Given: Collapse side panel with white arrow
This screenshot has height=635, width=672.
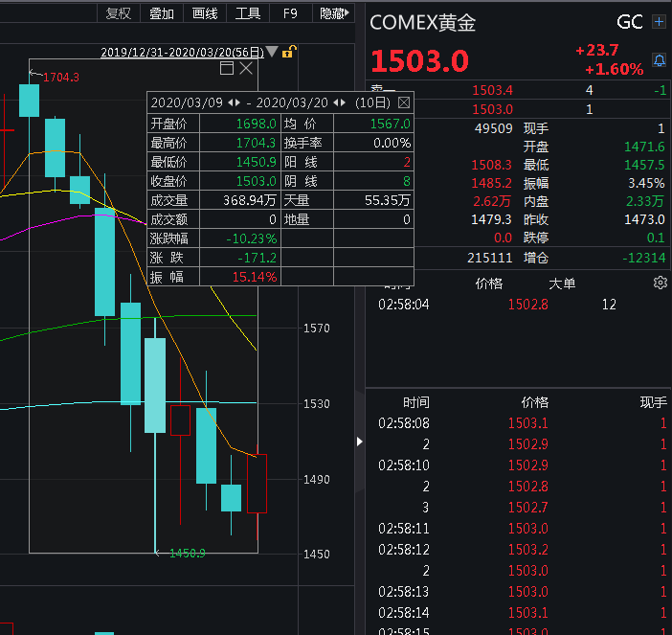Looking at the screenshot, I should click(360, 442).
